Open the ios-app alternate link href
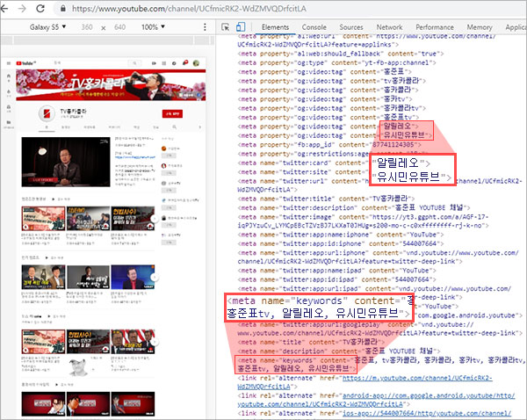 pyautogui.click(x=427, y=413)
